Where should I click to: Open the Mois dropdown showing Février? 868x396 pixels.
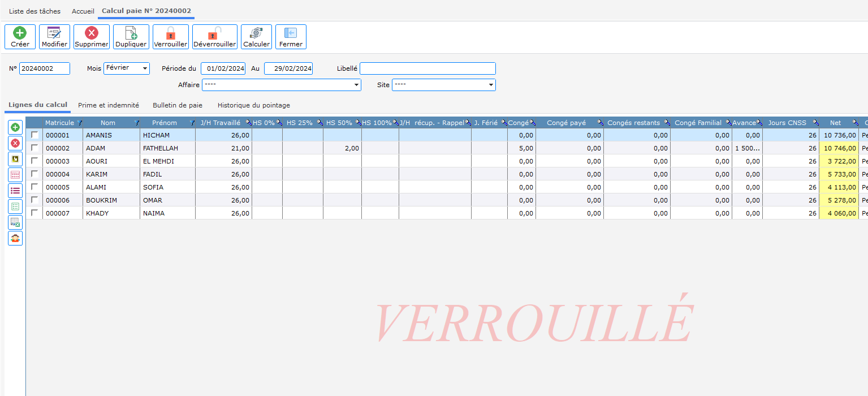click(x=127, y=68)
